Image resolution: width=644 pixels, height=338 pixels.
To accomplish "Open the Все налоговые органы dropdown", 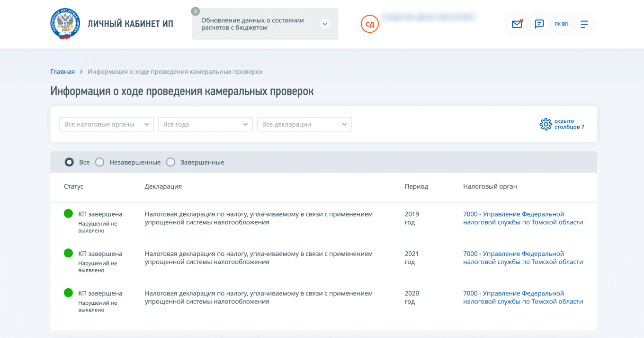I will point(106,124).
